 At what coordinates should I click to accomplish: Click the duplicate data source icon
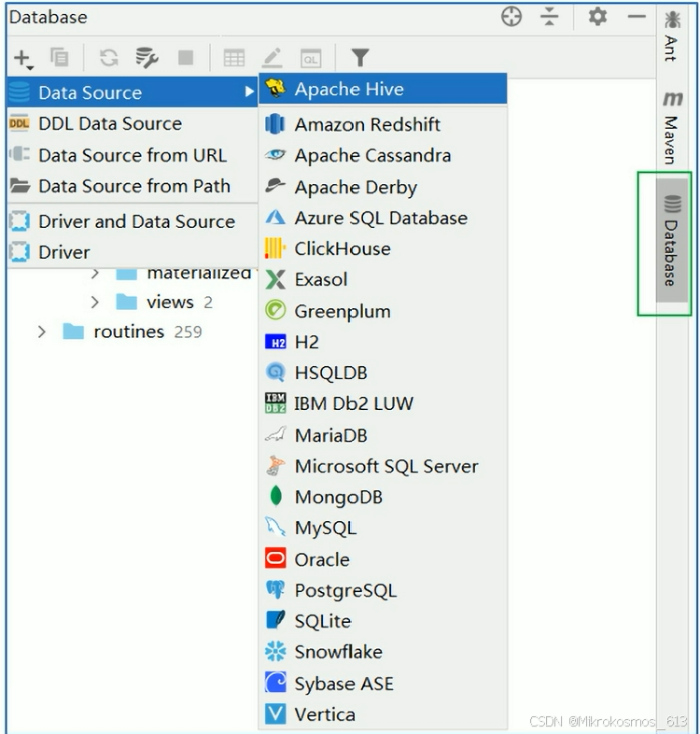tap(60, 58)
